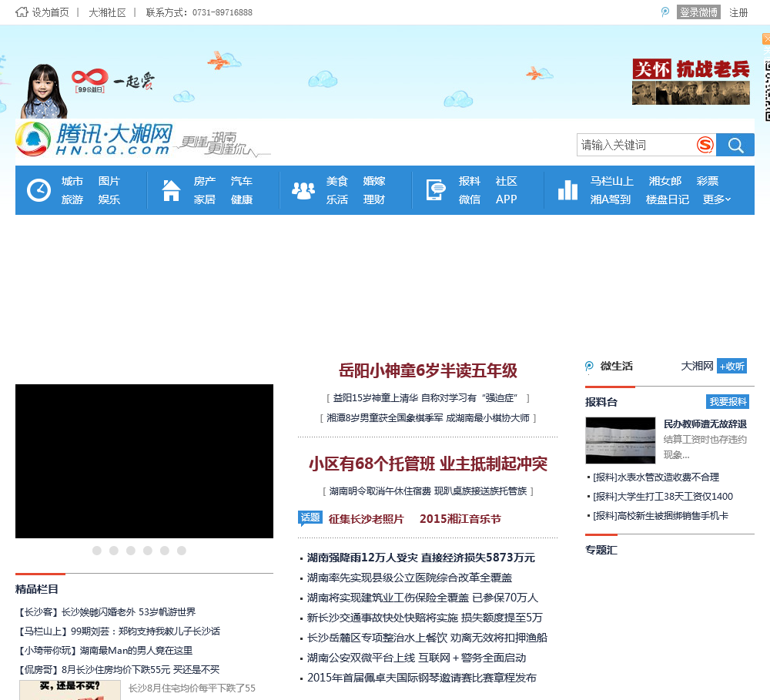Image resolution: width=770 pixels, height=700 pixels.
Task: Open 婚嫁 in the navigation bar
Action: (374, 181)
